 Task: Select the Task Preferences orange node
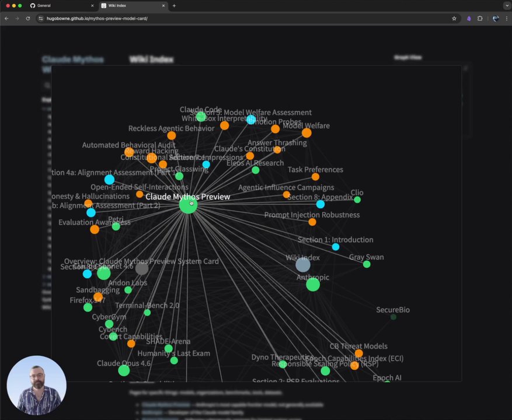[315, 177]
